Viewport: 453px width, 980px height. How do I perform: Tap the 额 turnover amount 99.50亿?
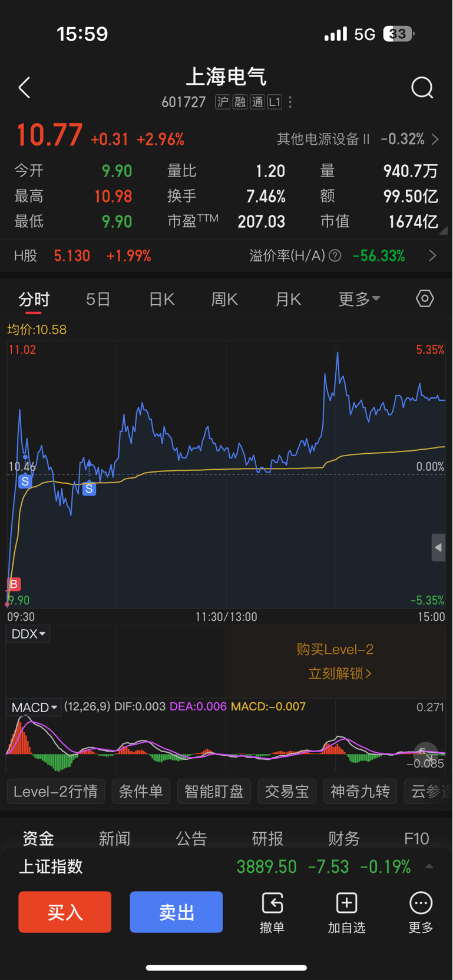point(411,197)
